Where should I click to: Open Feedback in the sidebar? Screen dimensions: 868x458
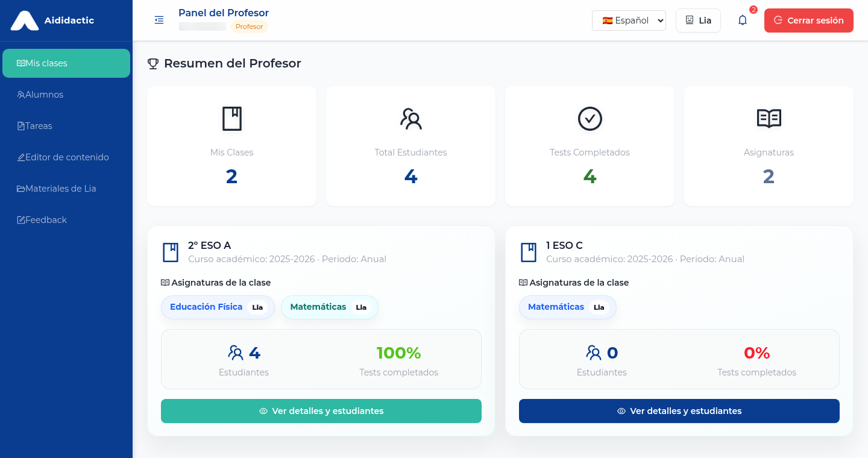coord(66,220)
